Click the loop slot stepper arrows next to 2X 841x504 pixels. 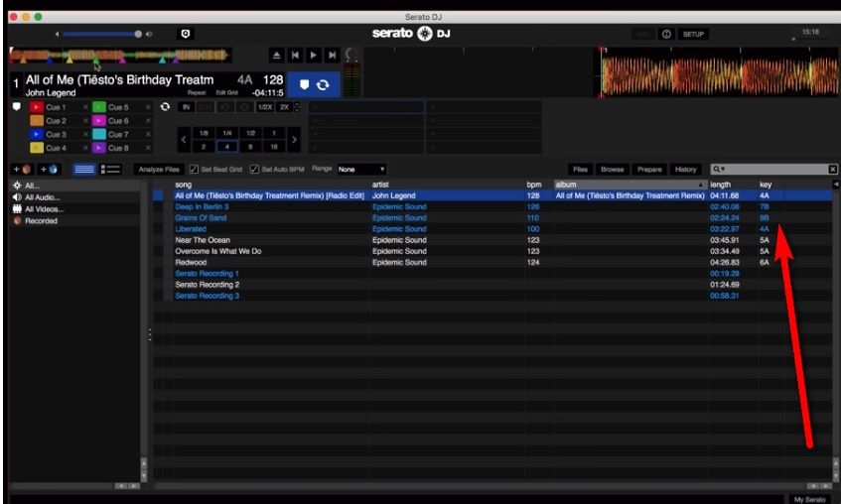(x=297, y=107)
